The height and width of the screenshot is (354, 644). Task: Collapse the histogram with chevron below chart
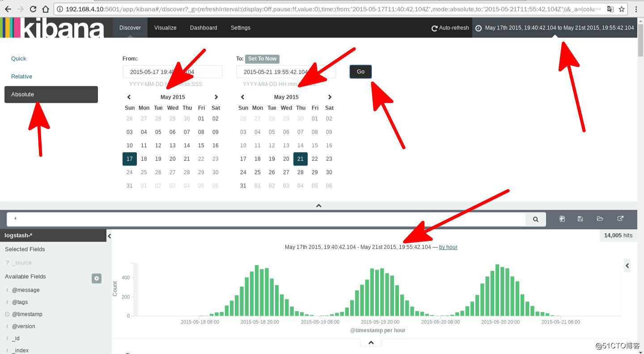(371, 342)
